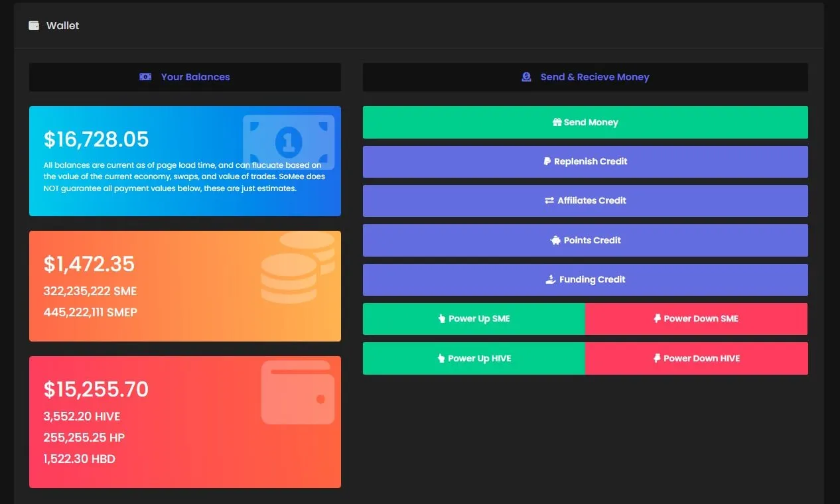
Task: Click the piggy bank icon on Points Credit
Action: [x=555, y=240]
